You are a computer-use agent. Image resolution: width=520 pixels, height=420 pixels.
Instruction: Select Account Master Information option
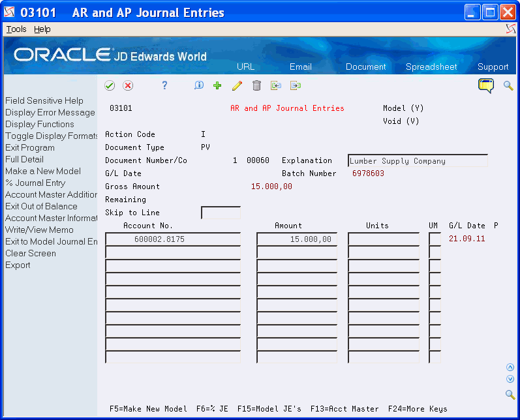click(x=51, y=218)
